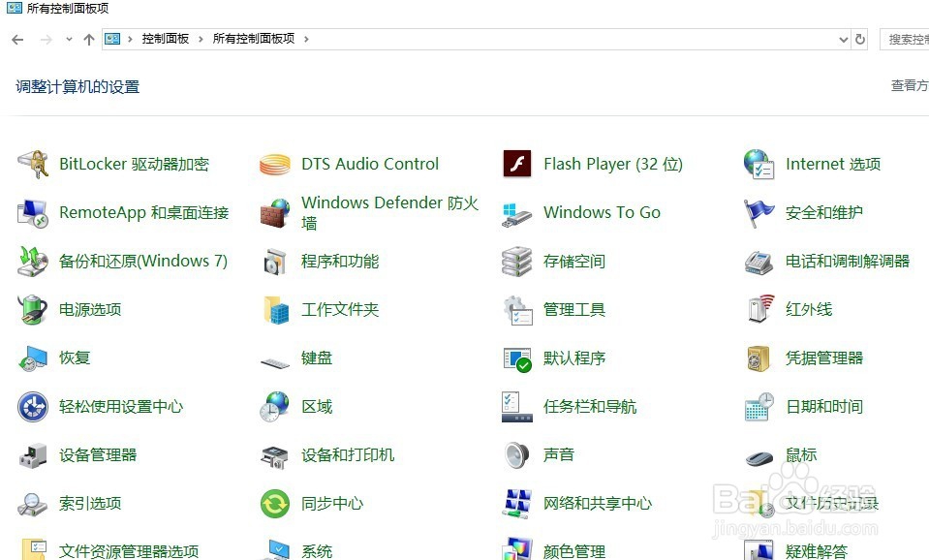929x560 pixels.
Task: Open the 网络和共享中心 icon
Action: pyautogui.click(x=516, y=504)
